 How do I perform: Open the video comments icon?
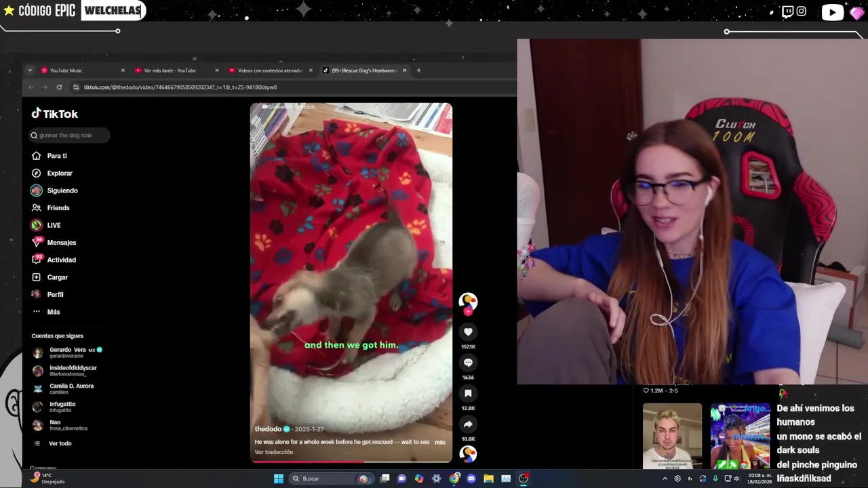[x=468, y=363]
